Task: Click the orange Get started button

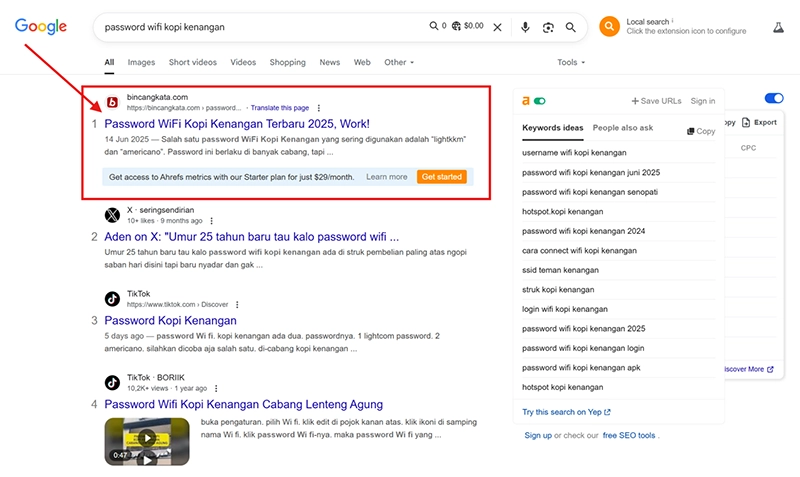Action: pos(441,177)
